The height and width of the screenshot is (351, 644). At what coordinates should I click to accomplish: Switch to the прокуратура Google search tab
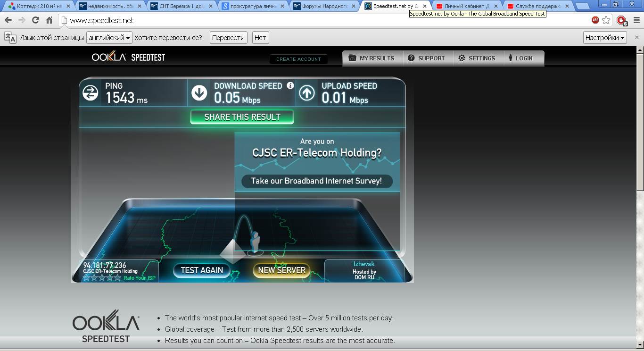pos(253,6)
